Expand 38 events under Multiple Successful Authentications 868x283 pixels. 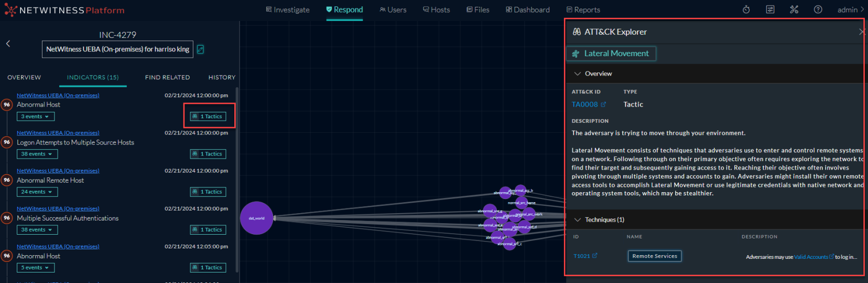pos(37,230)
